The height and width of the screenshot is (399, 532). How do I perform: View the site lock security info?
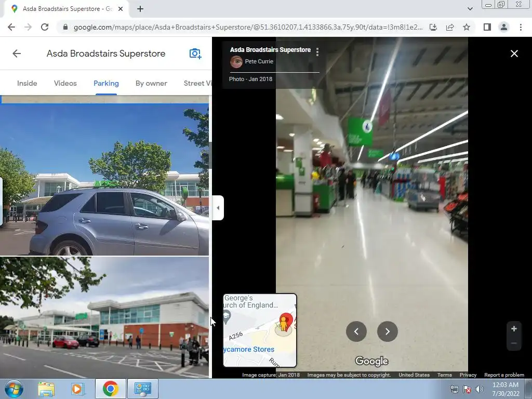tap(65, 27)
